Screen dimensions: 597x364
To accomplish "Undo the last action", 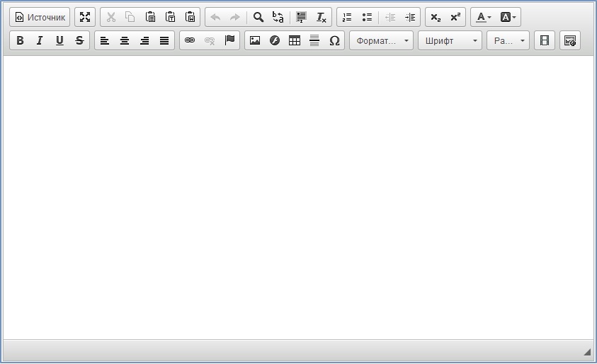I will [215, 17].
